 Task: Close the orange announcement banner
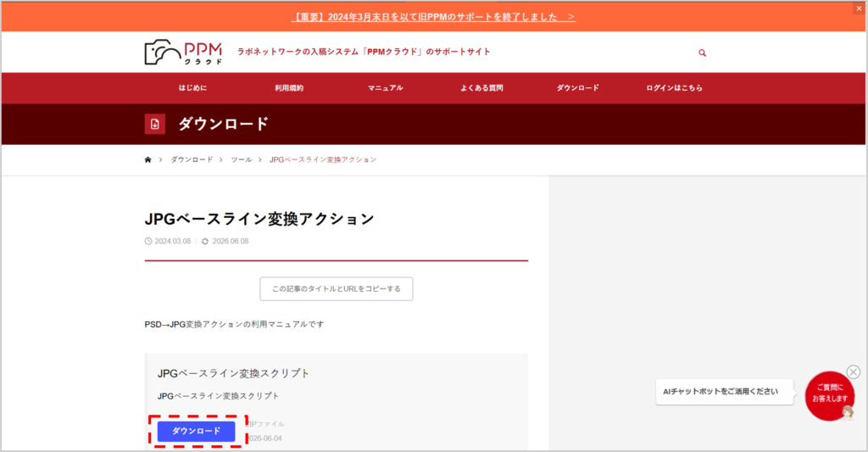click(x=860, y=8)
